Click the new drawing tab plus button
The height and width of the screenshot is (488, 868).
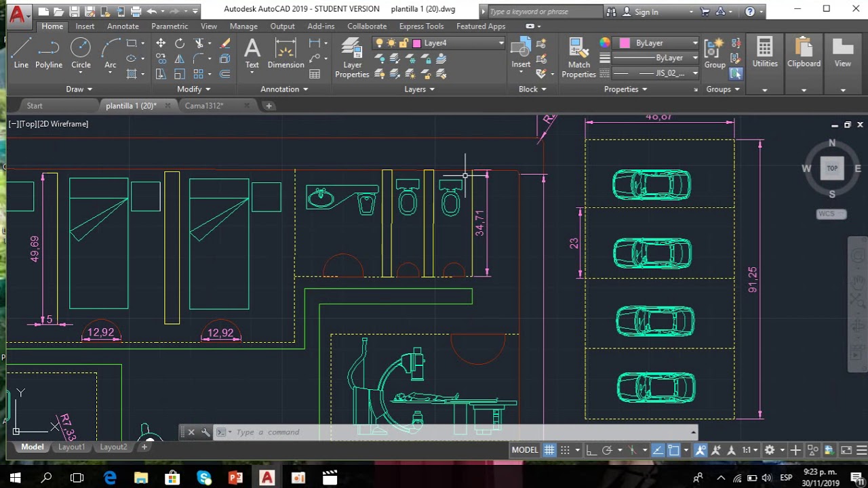point(269,106)
